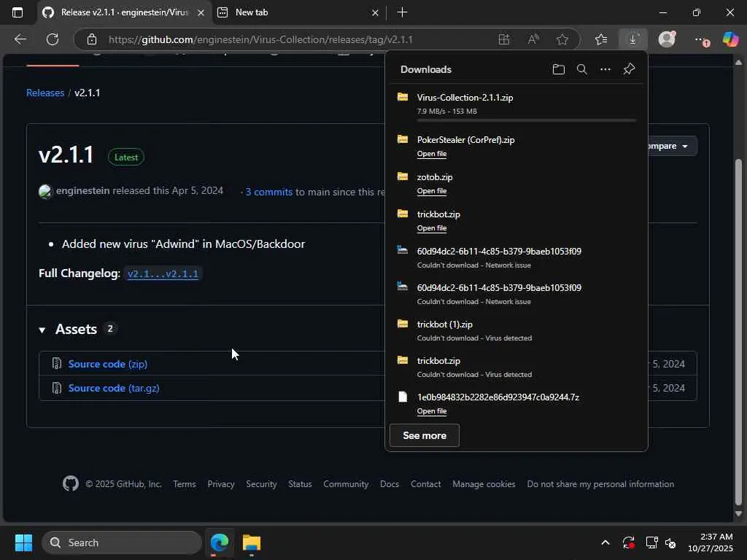Open the enginestein user link
This screenshot has width=747, height=560.
[83, 190]
